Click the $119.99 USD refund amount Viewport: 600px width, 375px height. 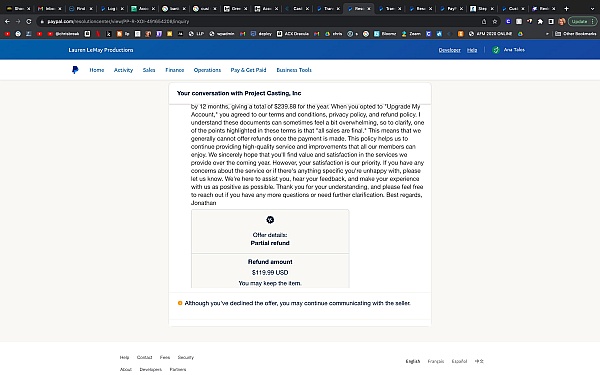[x=270, y=272]
